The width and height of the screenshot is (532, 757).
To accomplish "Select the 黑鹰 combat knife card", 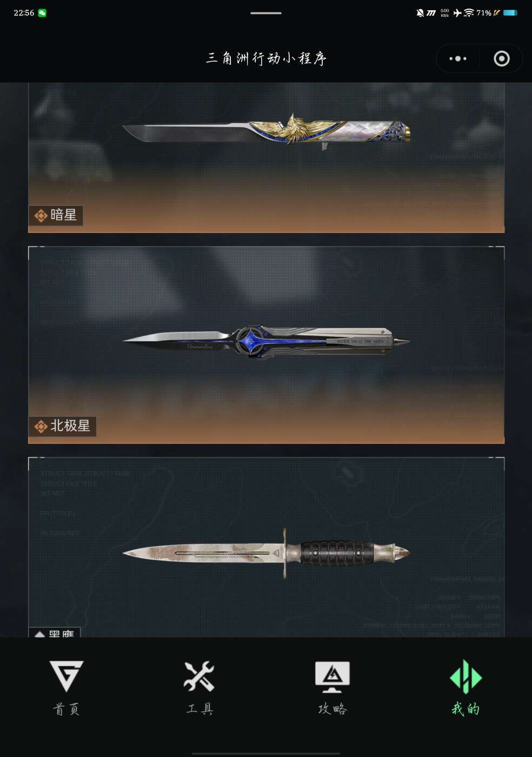I will [266, 547].
